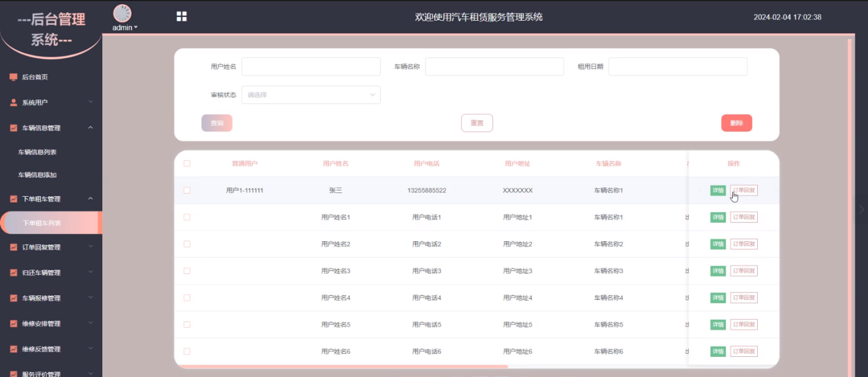Click the 用户地址 column header
The image size is (868, 377).
point(517,164)
